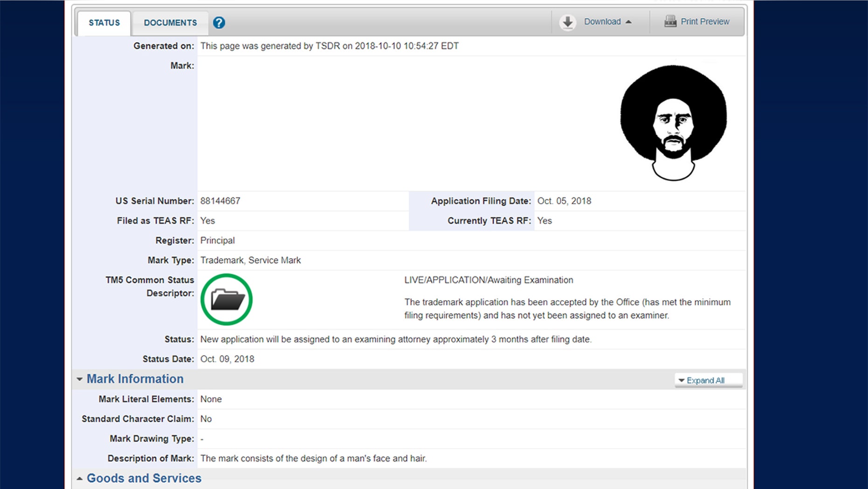Click the Standard Character Claim value 'No'
The width and height of the screenshot is (868, 489).
point(206,419)
